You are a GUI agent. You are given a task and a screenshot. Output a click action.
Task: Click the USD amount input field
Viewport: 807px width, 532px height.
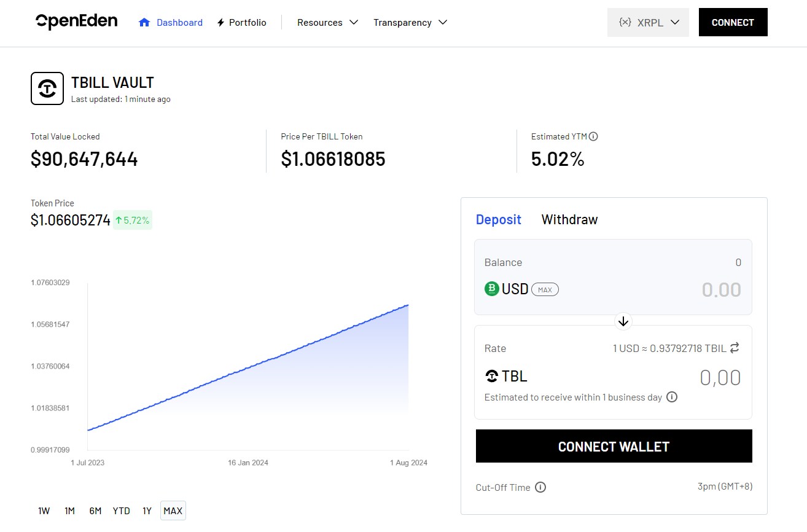[721, 289]
